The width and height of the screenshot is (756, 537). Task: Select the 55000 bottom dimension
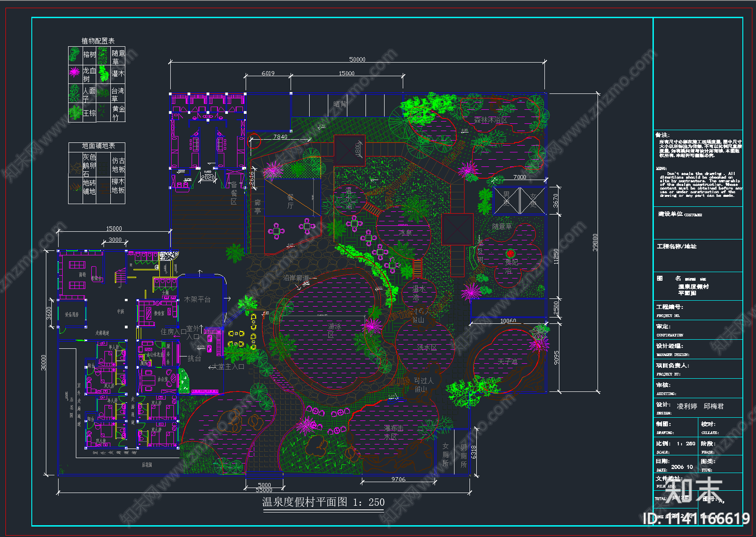click(264, 490)
